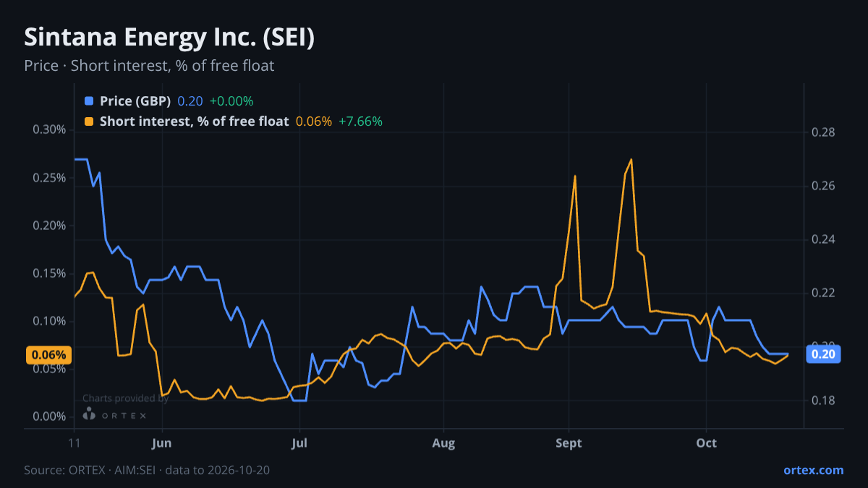Click the 11 start date axis label
This screenshot has width=868, height=488.
point(75,443)
